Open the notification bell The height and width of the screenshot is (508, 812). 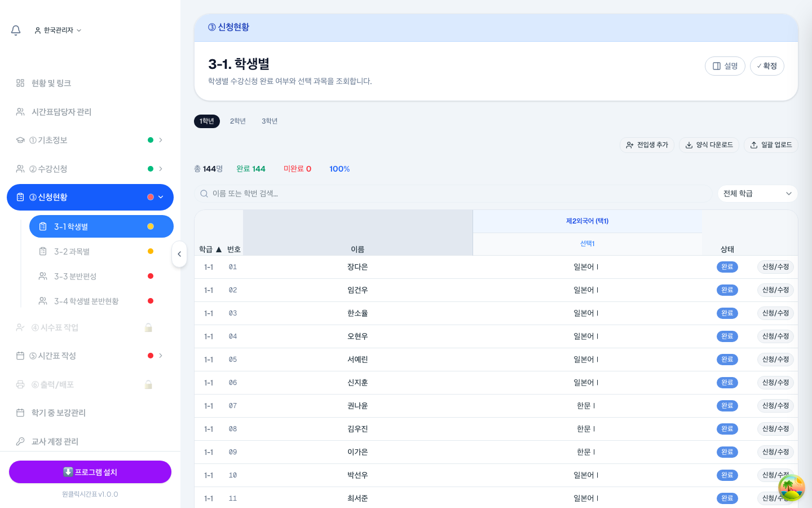[16, 30]
